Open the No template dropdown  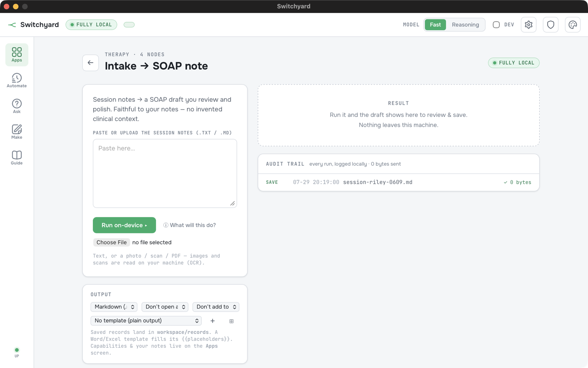(146, 321)
